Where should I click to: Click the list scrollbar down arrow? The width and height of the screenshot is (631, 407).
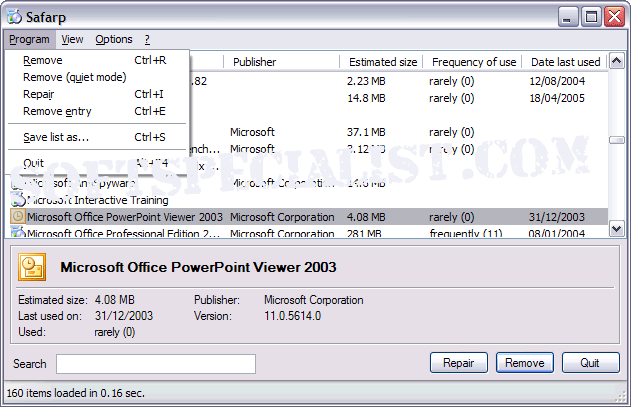click(617, 229)
